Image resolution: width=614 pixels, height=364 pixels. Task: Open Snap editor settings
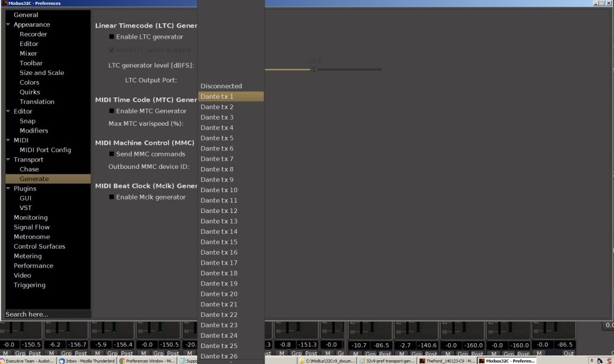[28, 121]
